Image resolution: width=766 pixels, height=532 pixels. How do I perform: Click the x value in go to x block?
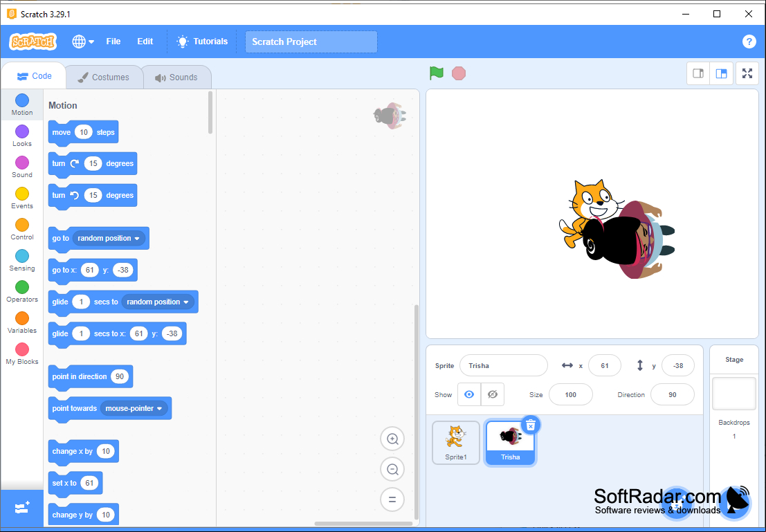[x=90, y=270]
